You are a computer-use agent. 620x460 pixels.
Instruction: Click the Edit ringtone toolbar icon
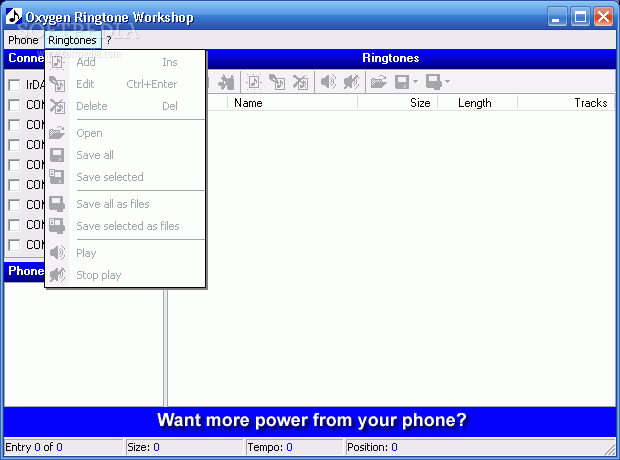pos(277,82)
